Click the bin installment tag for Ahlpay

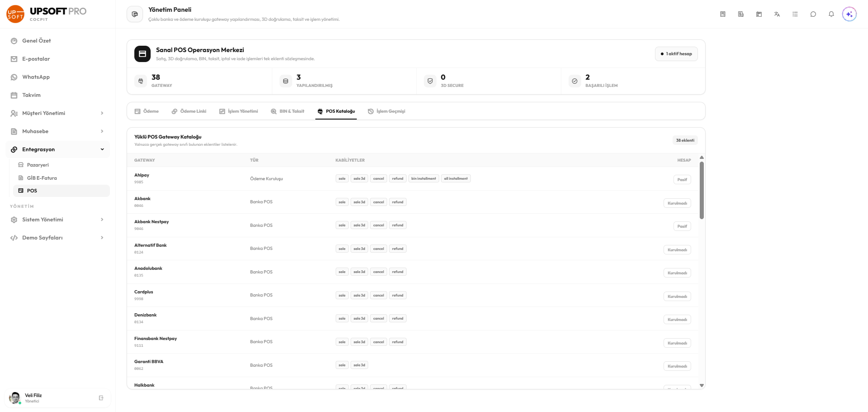424,179
